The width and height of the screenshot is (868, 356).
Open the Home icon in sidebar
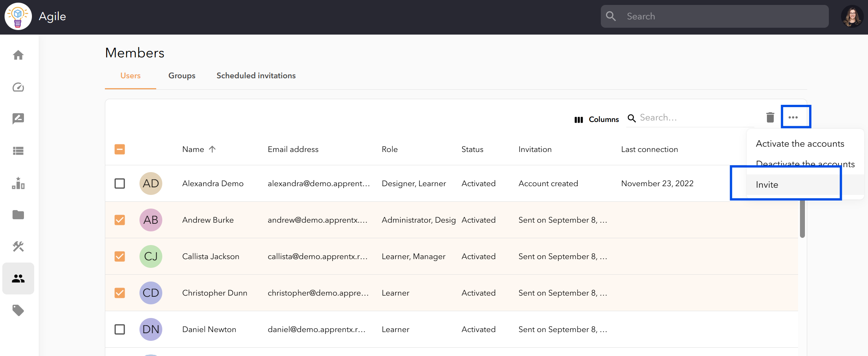pyautogui.click(x=18, y=55)
